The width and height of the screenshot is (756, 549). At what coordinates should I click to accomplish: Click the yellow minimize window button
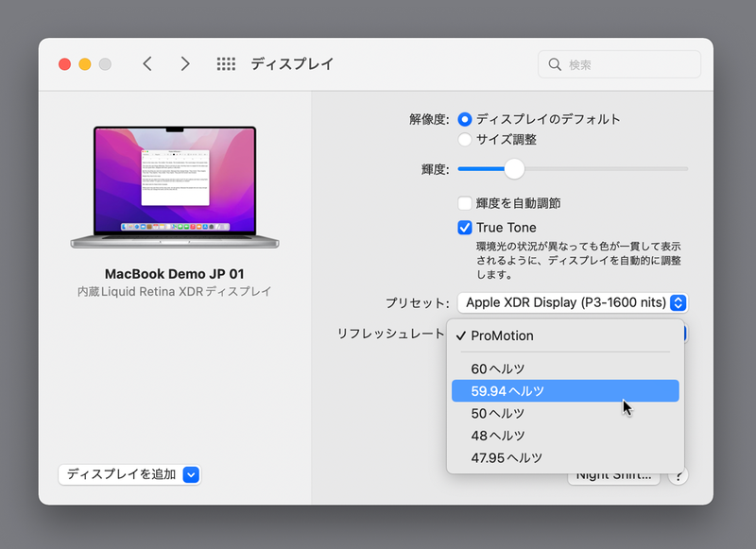click(x=85, y=64)
